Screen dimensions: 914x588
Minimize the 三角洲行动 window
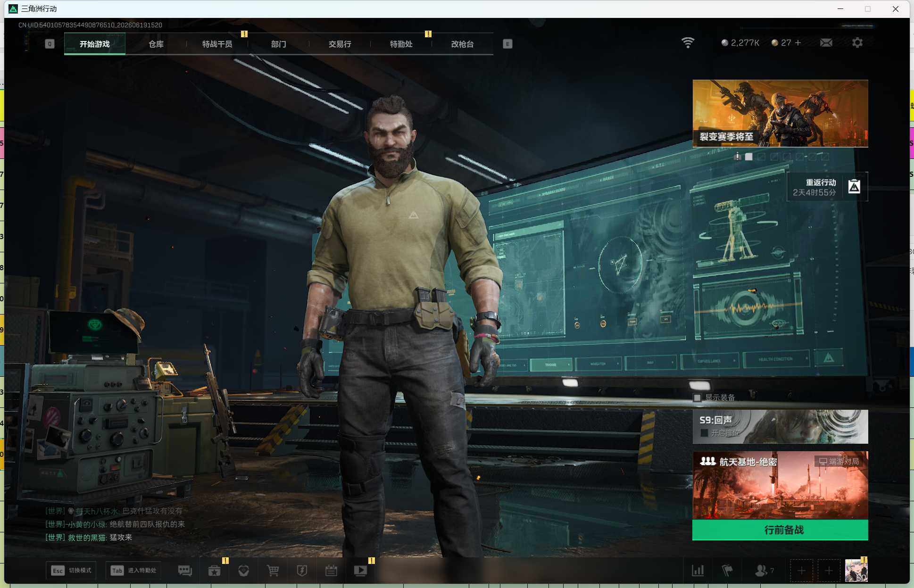point(840,9)
